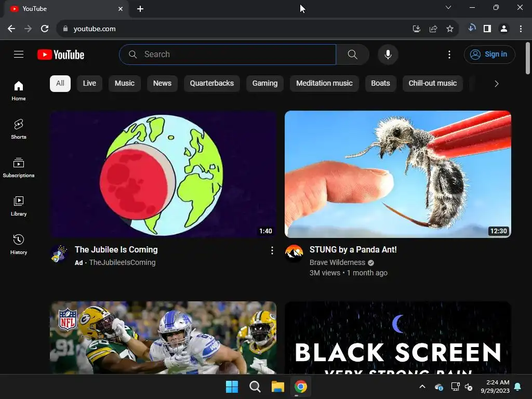Screen dimensions: 532x399
Task: Open History from the sidebar
Action: pos(19,244)
